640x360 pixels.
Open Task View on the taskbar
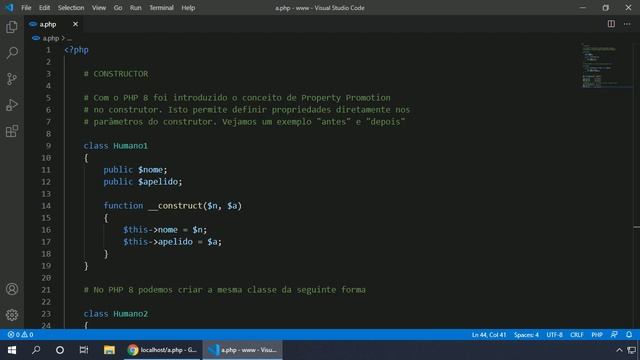[x=84, y=350]
